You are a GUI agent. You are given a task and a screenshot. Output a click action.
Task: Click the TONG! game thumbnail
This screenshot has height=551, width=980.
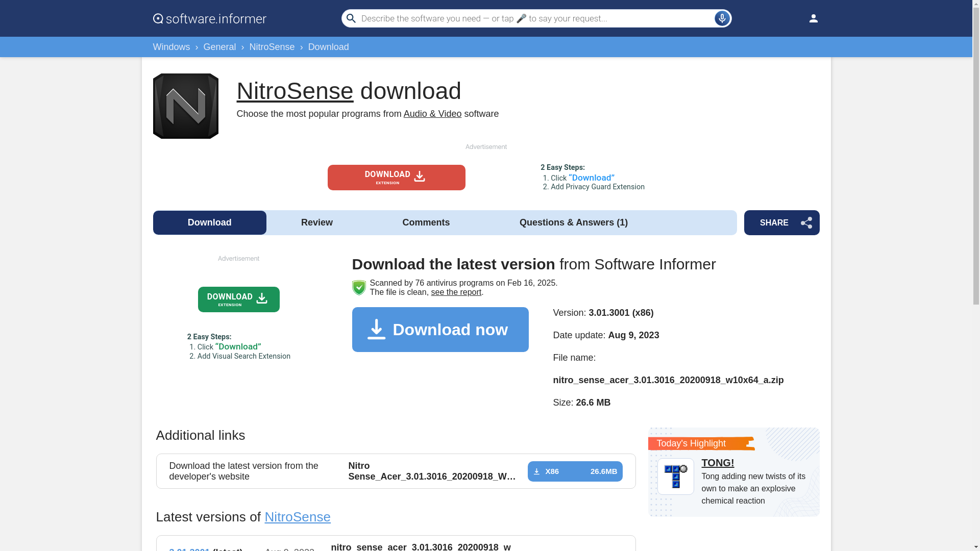675,476
